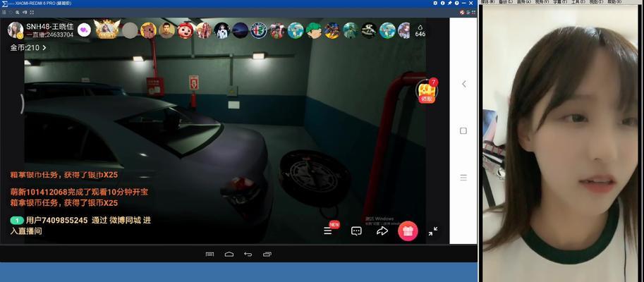Click the list icon in mirroring toolbar
644x282 pixels.
[x=4, y=12]
